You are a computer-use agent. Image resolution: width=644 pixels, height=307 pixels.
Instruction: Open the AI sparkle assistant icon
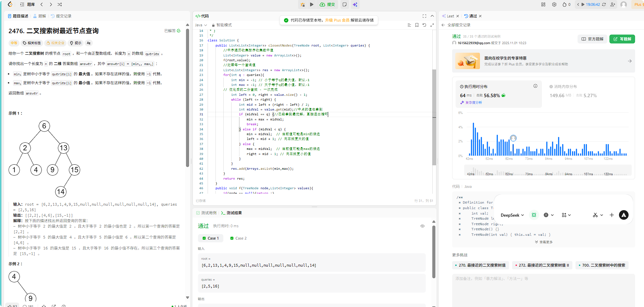click(x=355, y=4)
